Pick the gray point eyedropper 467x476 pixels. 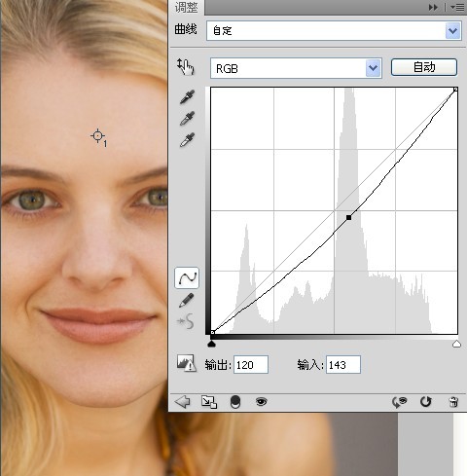pos(187,119)
